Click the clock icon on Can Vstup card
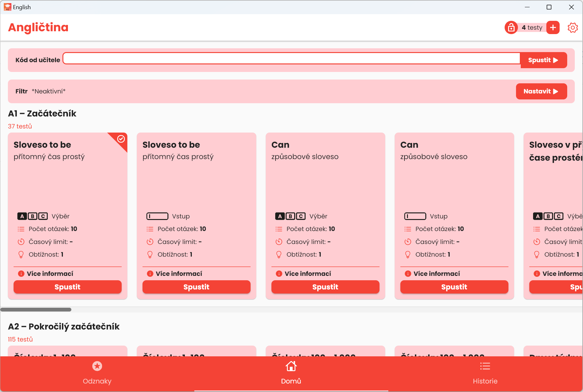The width and height of the screenshot is (583, 392). pyautogui.click(x=408, y=242)
